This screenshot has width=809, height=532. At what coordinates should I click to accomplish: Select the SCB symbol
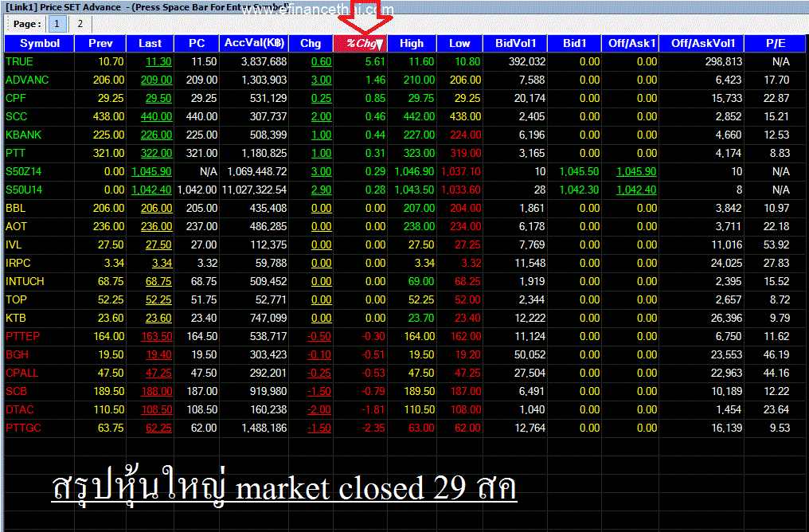(17, 392)
